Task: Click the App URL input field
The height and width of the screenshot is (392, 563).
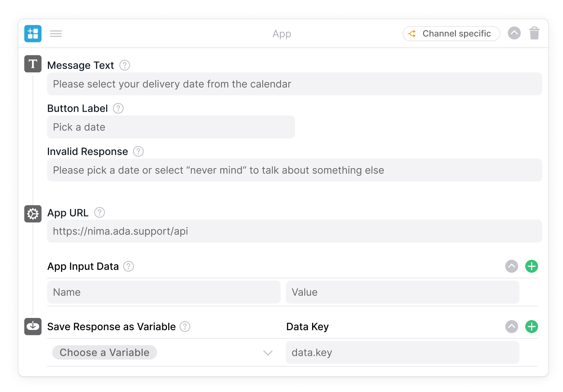Action: (x=294, y=231)
